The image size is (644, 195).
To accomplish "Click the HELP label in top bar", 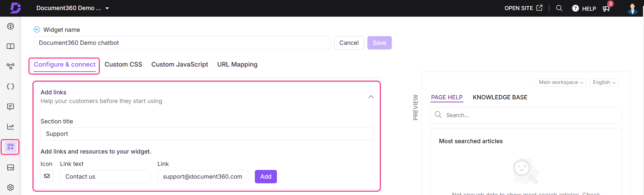I will click(589, 9).
